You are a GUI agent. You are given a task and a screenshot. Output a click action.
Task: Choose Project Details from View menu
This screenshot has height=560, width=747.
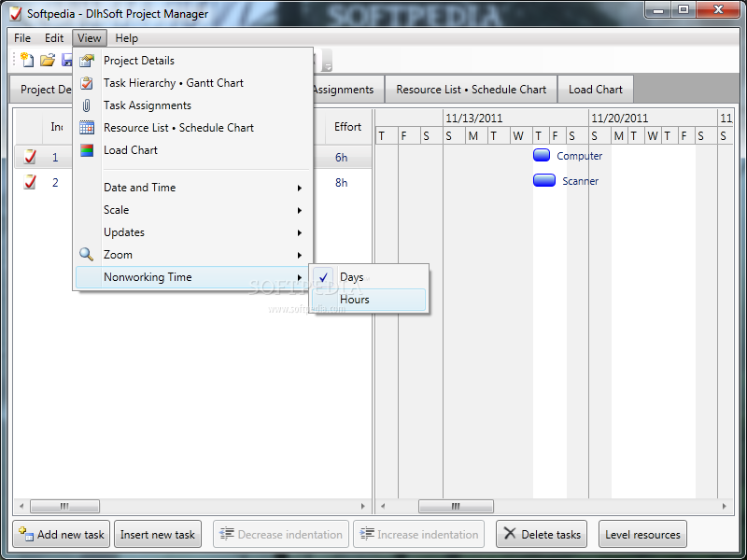[x=194, y=61]
